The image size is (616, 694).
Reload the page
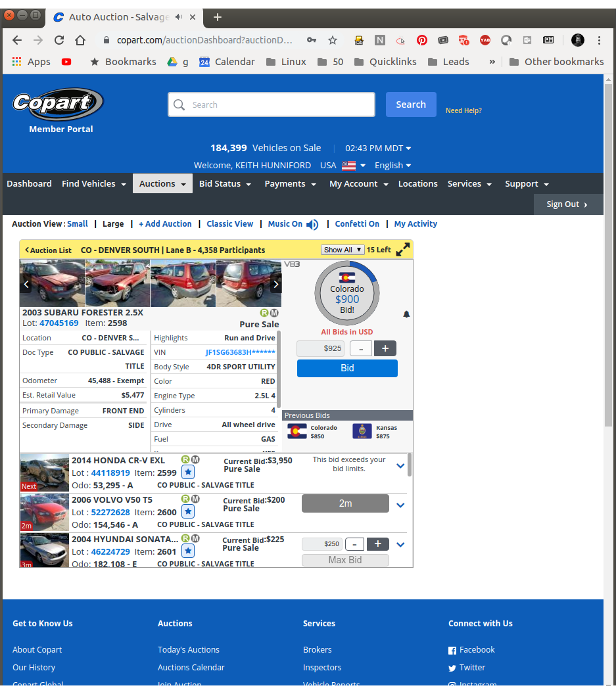59,40
